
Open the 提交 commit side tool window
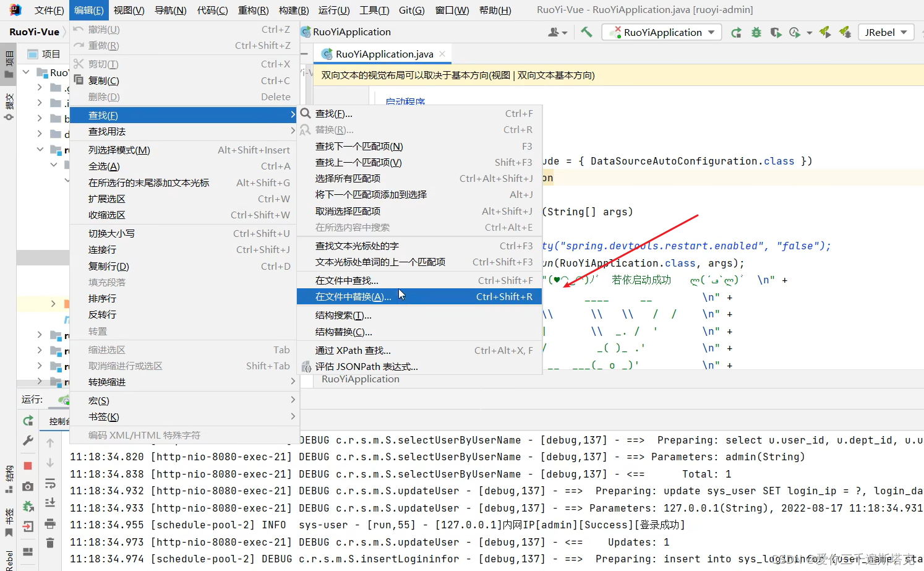[9, 106]
